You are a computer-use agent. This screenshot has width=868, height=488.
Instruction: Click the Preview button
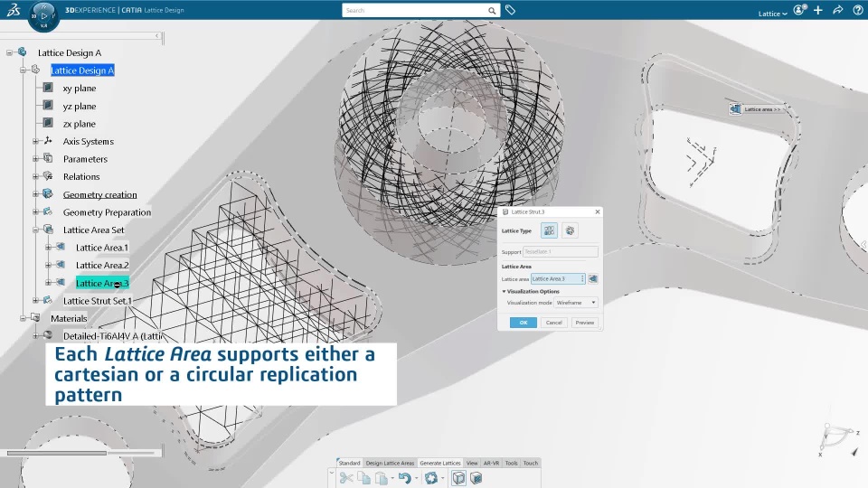585,323
